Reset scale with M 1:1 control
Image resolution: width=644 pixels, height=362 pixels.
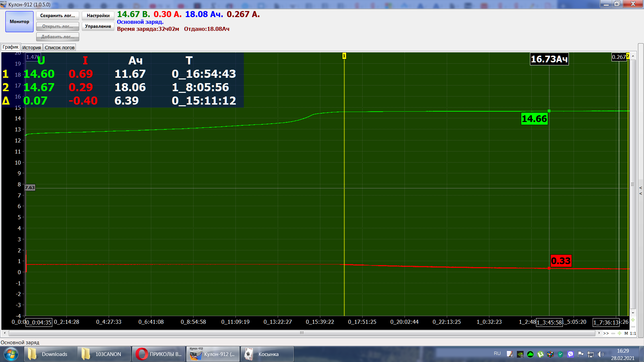point(630,333)
